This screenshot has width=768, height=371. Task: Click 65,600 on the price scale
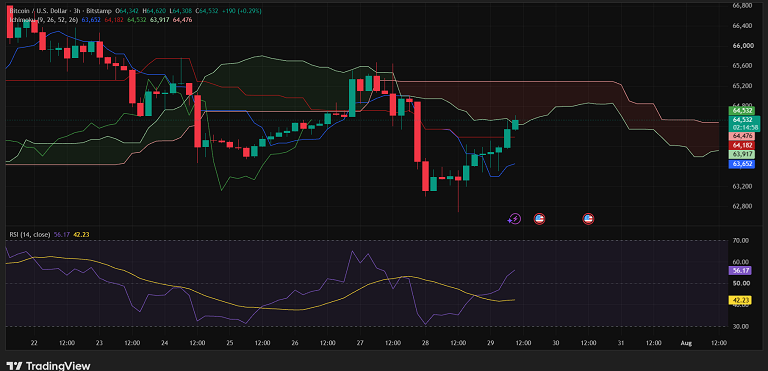[742, 66]
